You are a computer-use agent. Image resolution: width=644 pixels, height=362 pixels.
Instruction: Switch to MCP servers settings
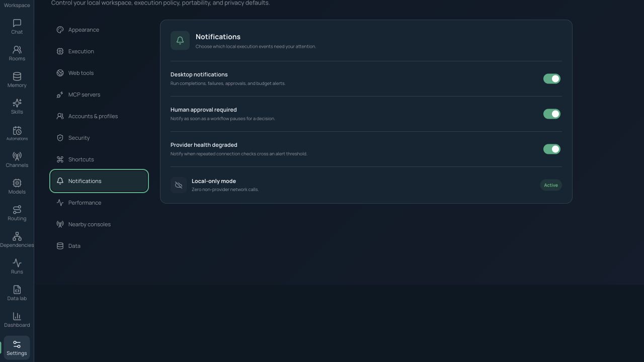point(99,95)
